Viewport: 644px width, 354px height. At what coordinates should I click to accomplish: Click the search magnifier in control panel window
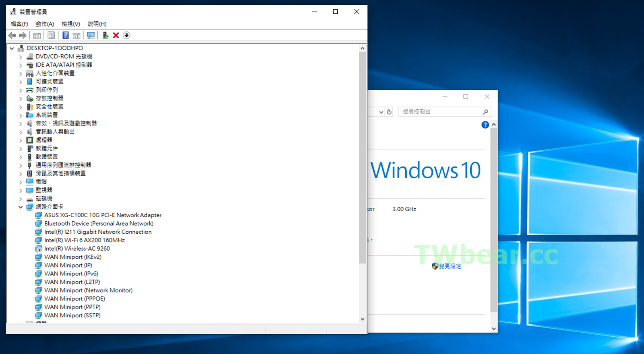(x=485, y=112)
